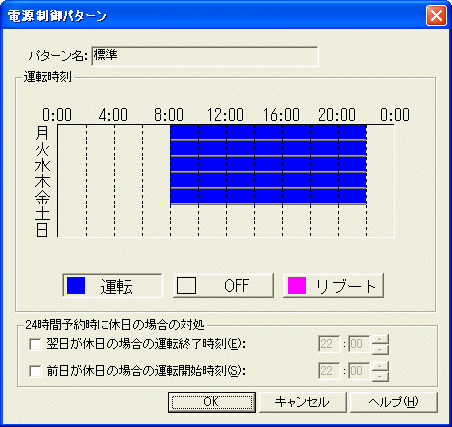Viewport: 452px width, 427px height.
Task: Select the OFF mode button
Action: coord(223,286)
